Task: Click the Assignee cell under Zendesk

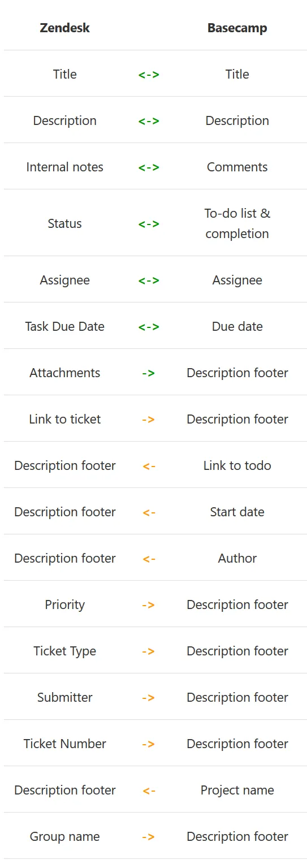Action: click(x=64, y=280)
